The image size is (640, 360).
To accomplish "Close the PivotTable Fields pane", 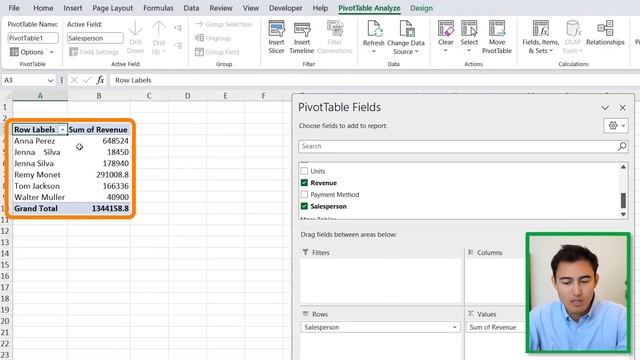I will [622, 108].
